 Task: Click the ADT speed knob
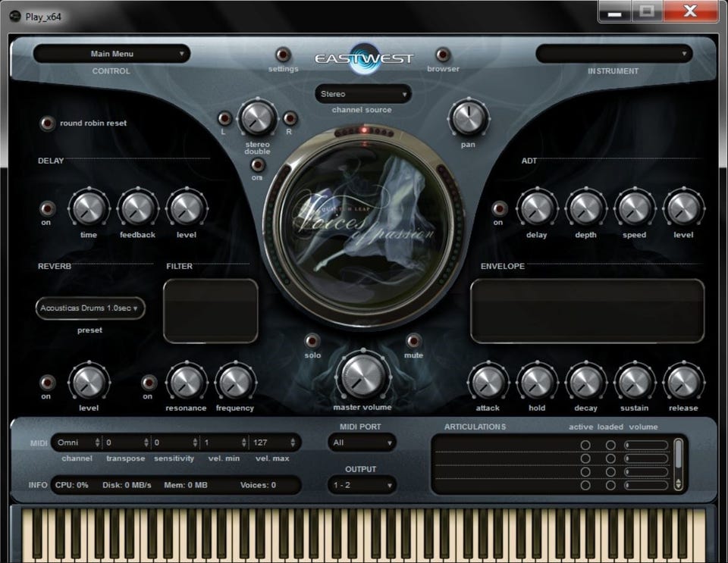[634, 208]
